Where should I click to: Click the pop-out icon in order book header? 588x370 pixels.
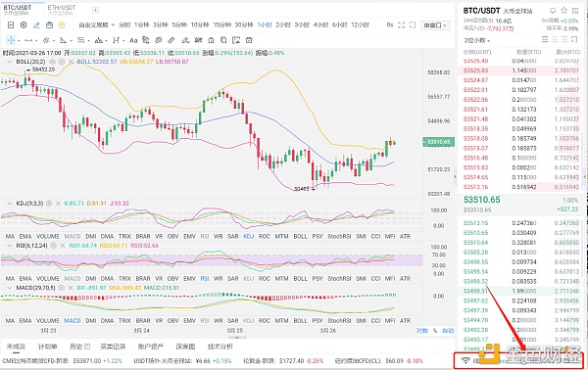coord(574,39)
